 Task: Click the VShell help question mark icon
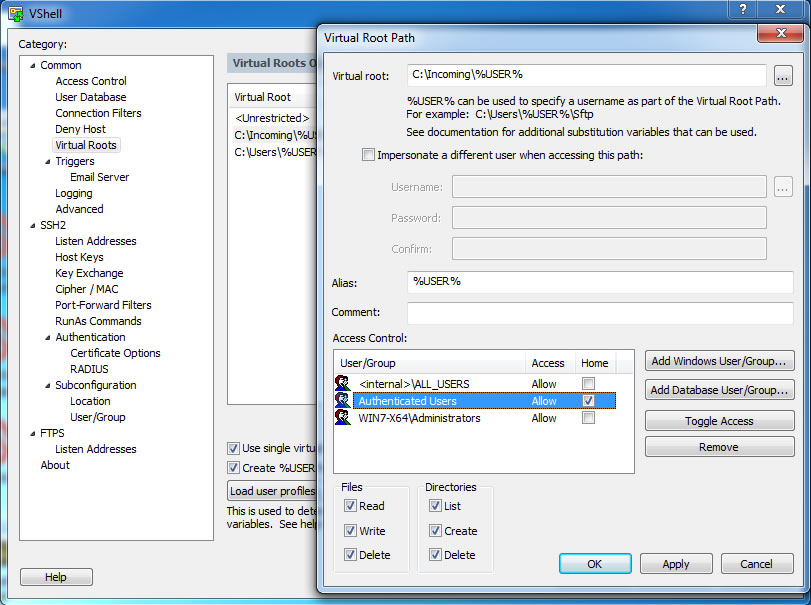point(742,9)
